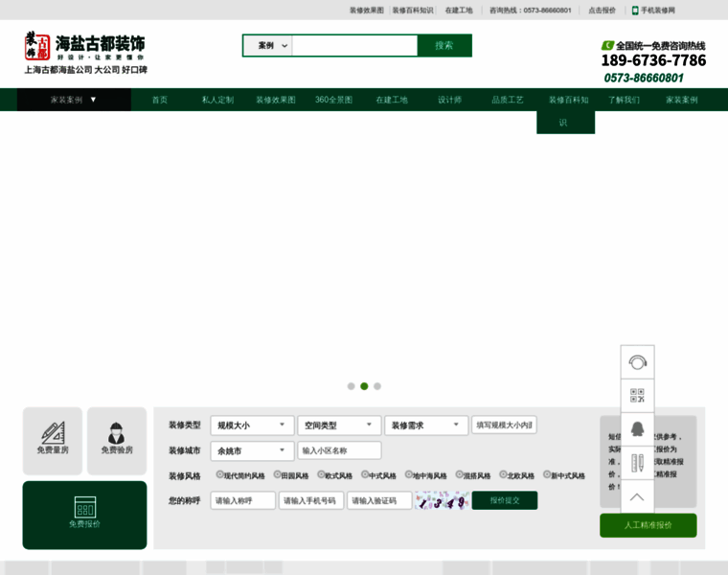Click the 请输入验证码 input field
728x575 pixels.
pyautogui.click(x=379, y=500)
